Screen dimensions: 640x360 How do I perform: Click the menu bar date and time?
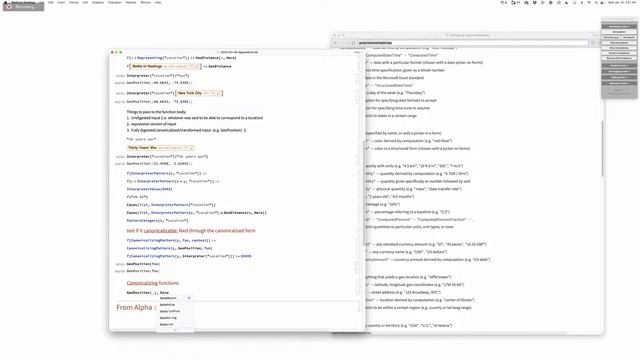622,2
